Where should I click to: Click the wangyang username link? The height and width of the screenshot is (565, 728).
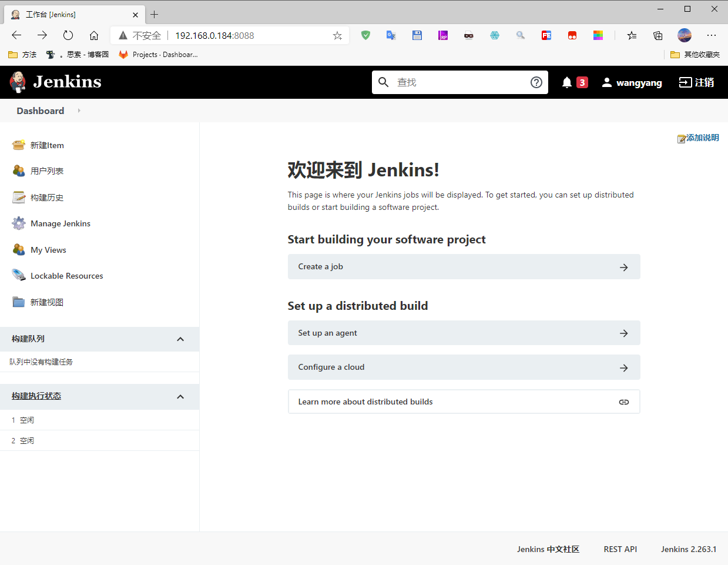(x=639, y=83)
